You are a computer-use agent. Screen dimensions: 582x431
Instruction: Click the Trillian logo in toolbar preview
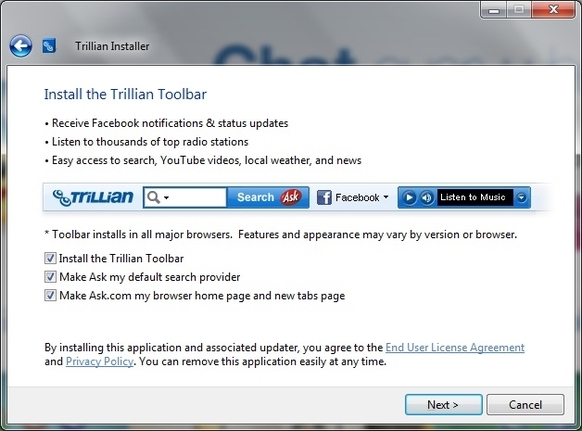[x=93, y=197]
